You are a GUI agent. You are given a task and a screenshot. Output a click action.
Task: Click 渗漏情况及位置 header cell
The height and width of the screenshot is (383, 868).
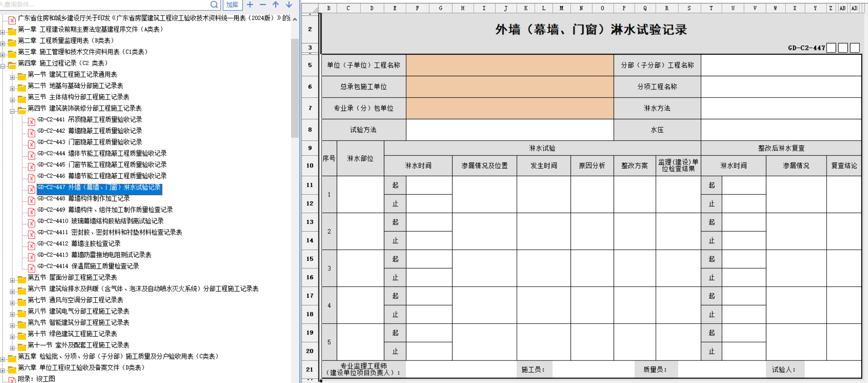point(484,166)
